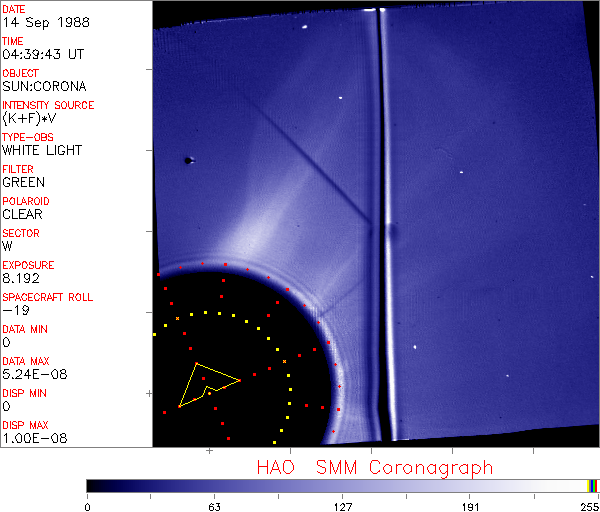This screenshot has width=600, height=512.
Task: Select the 0 value under DATA MIN
Action: point(6,342)
